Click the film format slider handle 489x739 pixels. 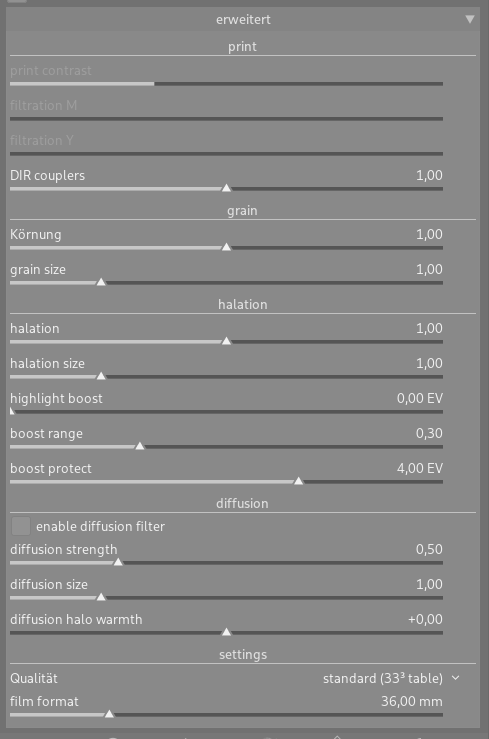click(109, 714)
